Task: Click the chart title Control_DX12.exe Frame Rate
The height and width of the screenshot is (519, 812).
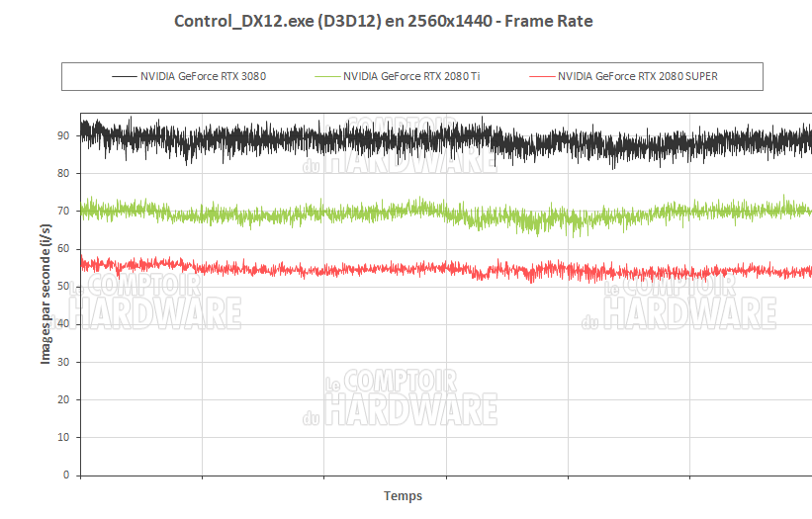Action: click(383, 21)
